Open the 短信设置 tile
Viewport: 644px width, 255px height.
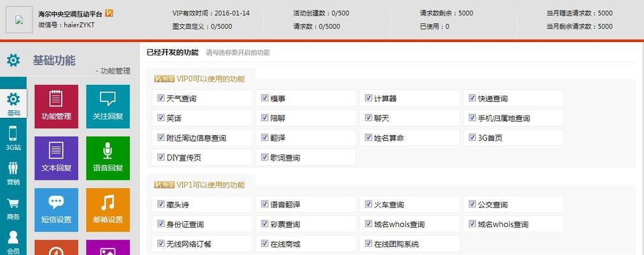(x=56, y=210)
